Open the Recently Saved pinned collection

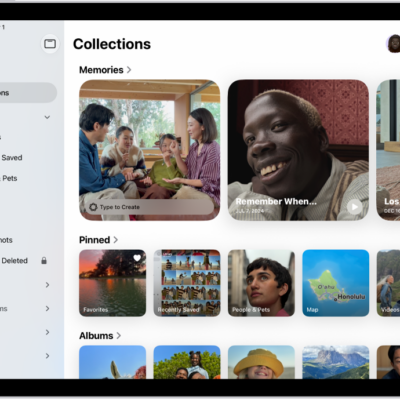point(187,283)
